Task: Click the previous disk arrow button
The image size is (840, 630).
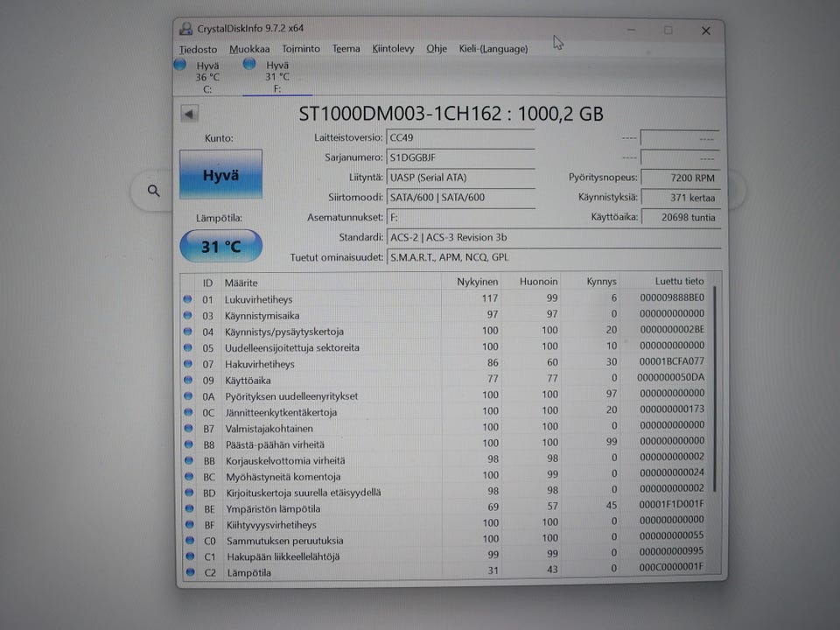Action: (x=189, y=114)
